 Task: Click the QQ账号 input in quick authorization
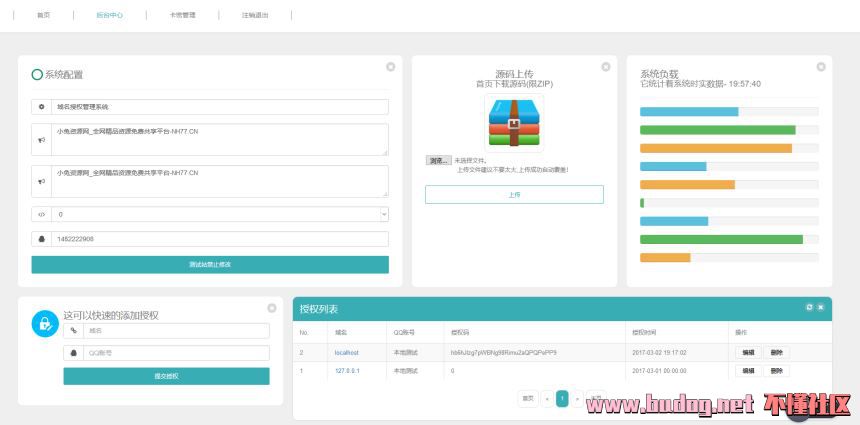pos(177,353)
